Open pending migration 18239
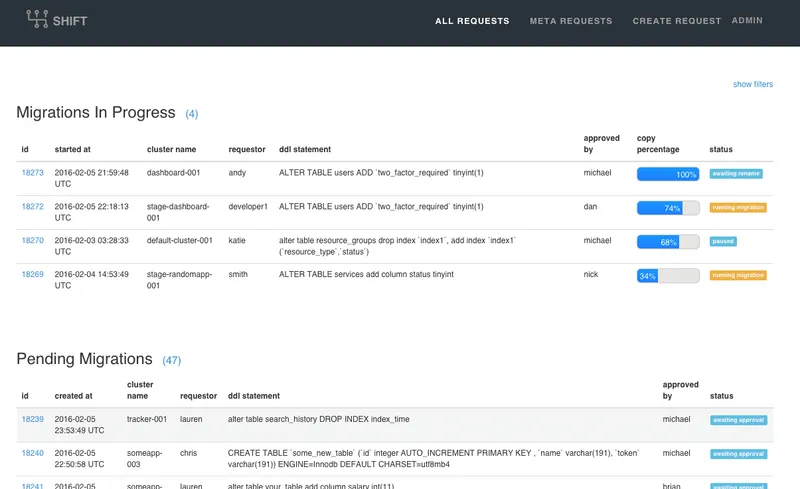The height and width of the screenshot is (489, 800). (x=33, y=419)
